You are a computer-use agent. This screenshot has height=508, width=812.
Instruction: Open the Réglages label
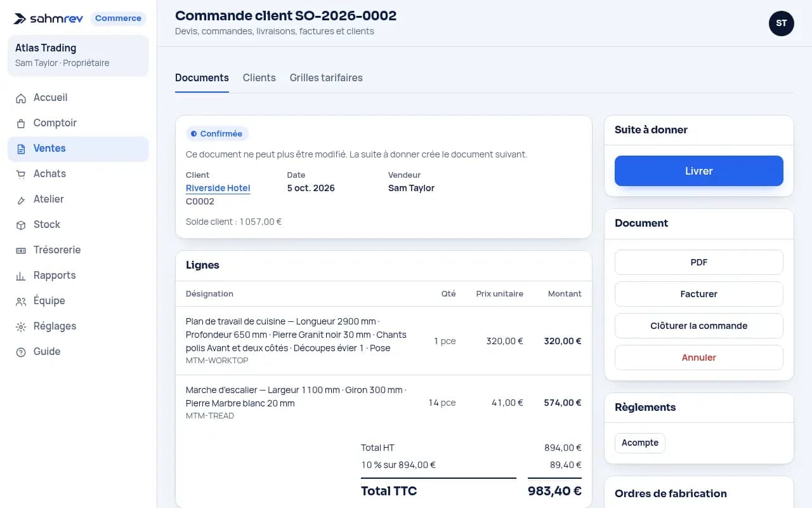(55, 326)
